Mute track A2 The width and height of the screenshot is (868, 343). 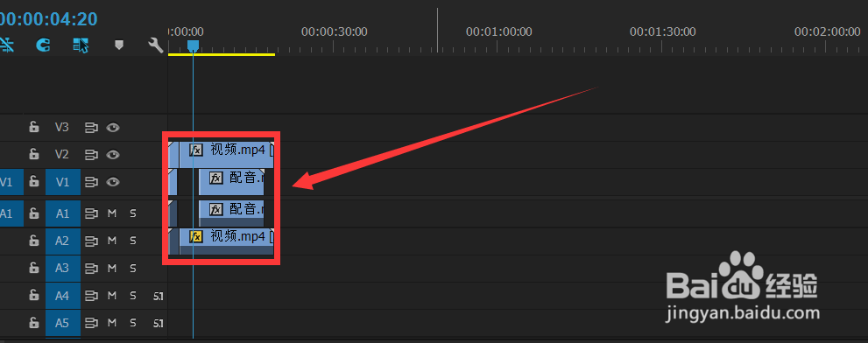point(112,241)
